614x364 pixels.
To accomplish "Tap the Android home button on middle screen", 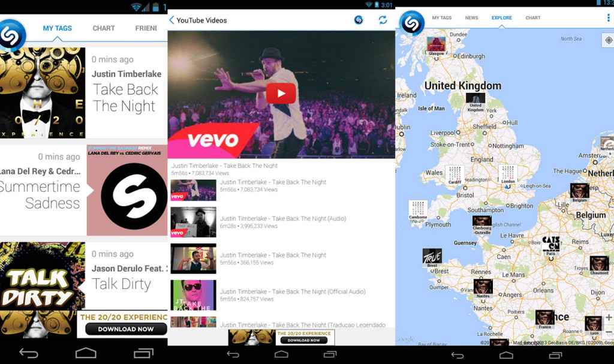I will [x=281, y=354].
